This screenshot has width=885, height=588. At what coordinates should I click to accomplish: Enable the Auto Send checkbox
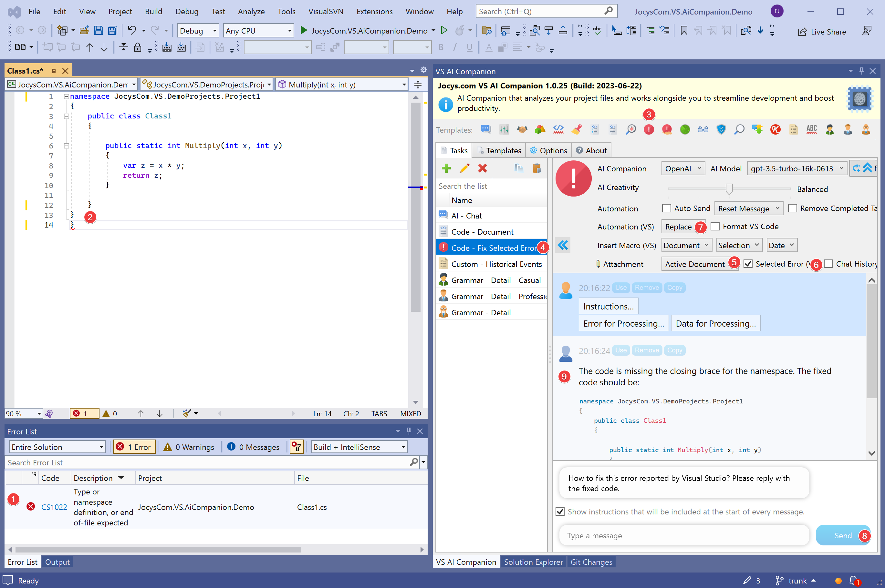667,208
